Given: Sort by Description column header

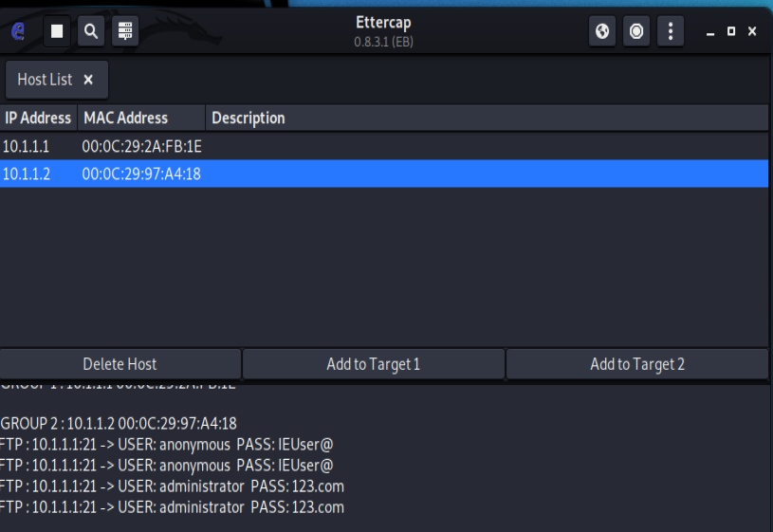Looking at the screenshot, I should coord(488,118).
